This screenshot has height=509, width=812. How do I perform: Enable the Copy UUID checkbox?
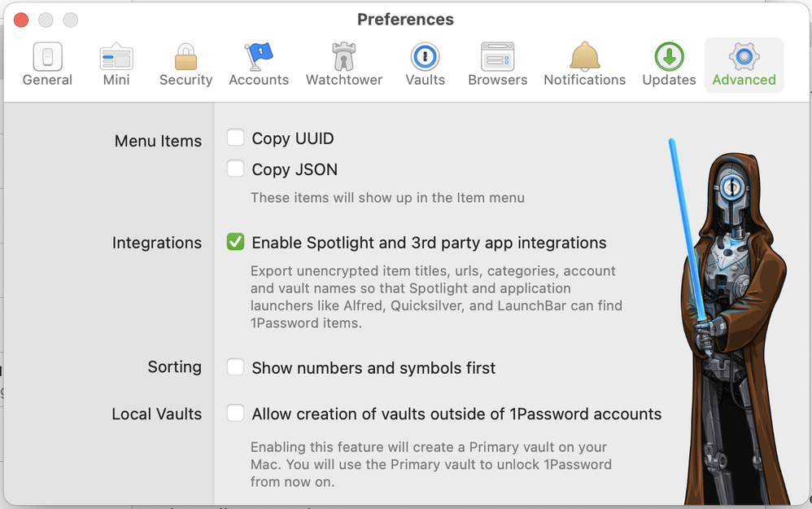point(236,138)
